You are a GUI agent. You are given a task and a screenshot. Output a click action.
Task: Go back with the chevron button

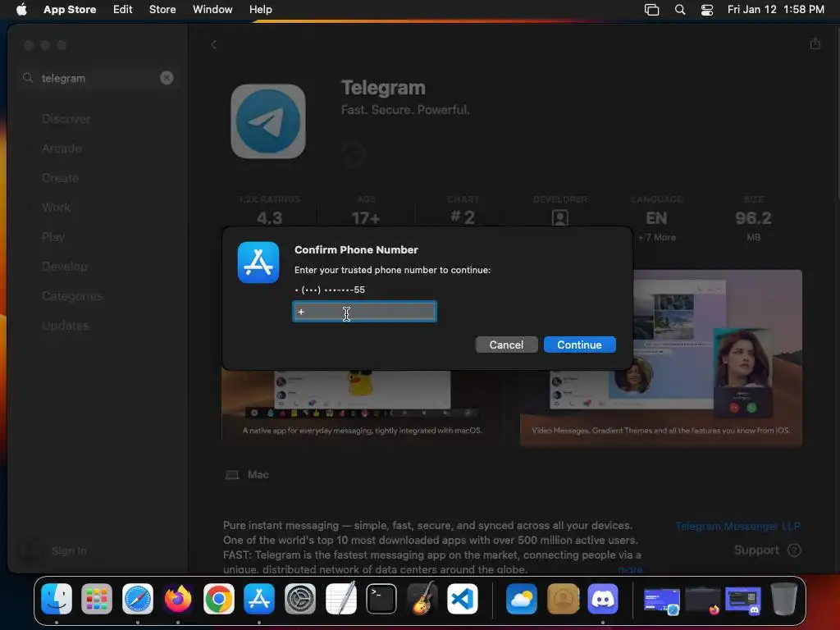214,44
